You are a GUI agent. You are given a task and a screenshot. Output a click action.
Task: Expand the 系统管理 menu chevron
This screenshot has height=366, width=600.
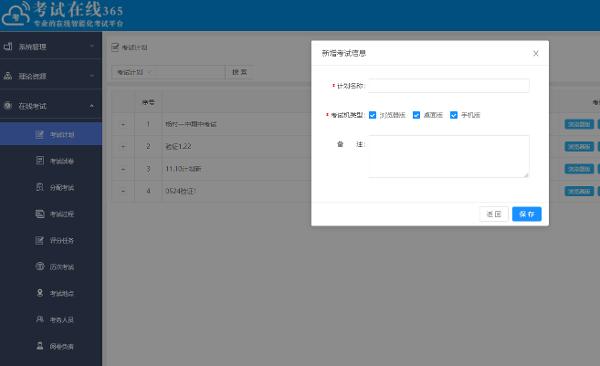click(92, 46)
